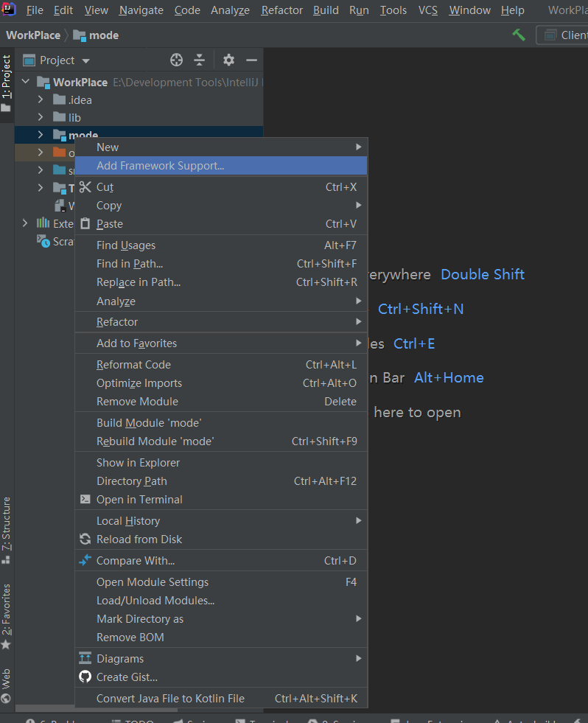Click the Scratches and Consoles icon
This screenshot has width=588, height=723.
[x=43, y=241]
